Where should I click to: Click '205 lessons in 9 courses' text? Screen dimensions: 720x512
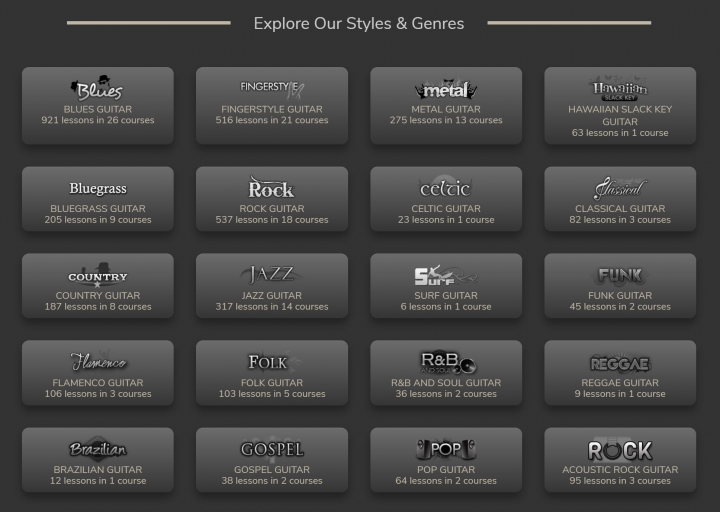[98, 220]
